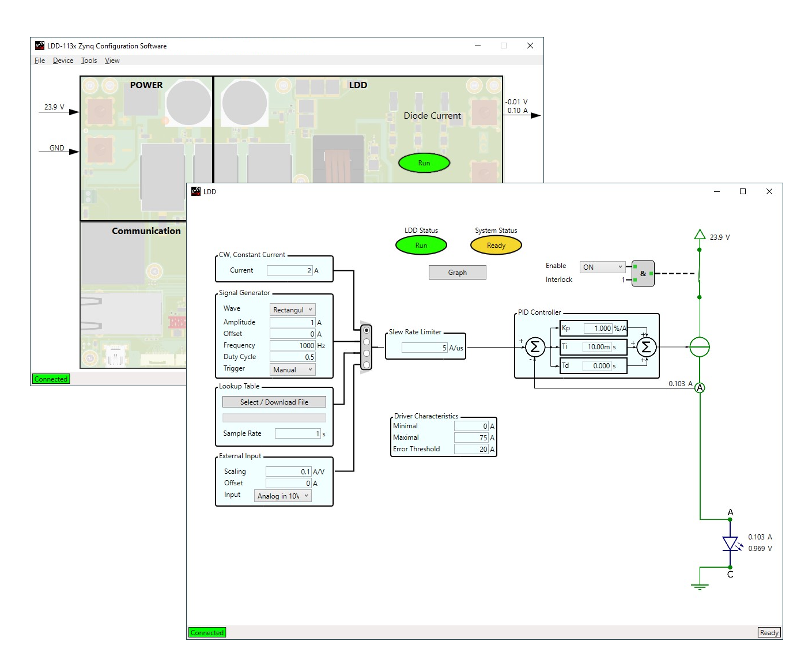Click the -0.01 V output reading
The width and height of the screenshot is (812, 668).
tap(516, 101)
